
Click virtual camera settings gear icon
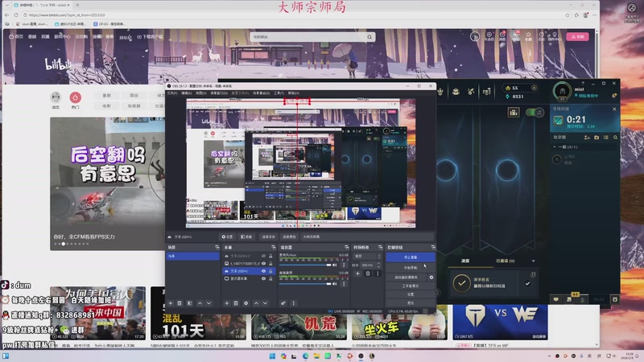click(431, 277)
